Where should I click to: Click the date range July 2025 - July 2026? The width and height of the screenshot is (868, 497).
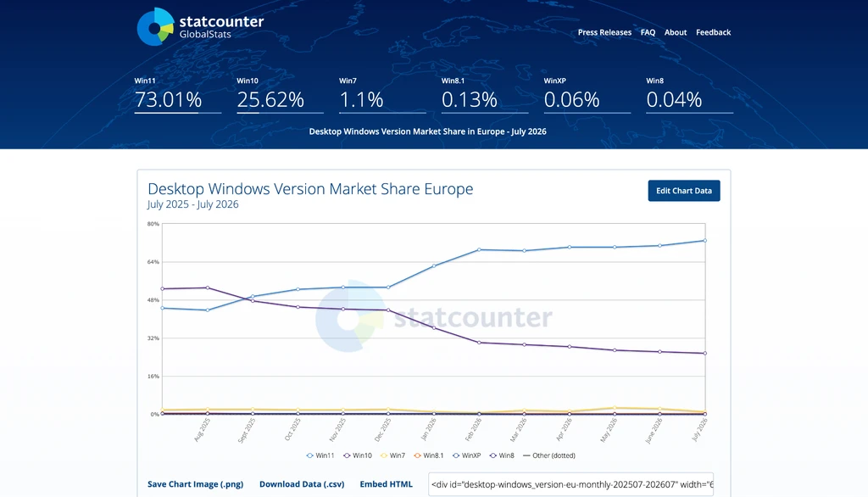click(x=192, y=204)
